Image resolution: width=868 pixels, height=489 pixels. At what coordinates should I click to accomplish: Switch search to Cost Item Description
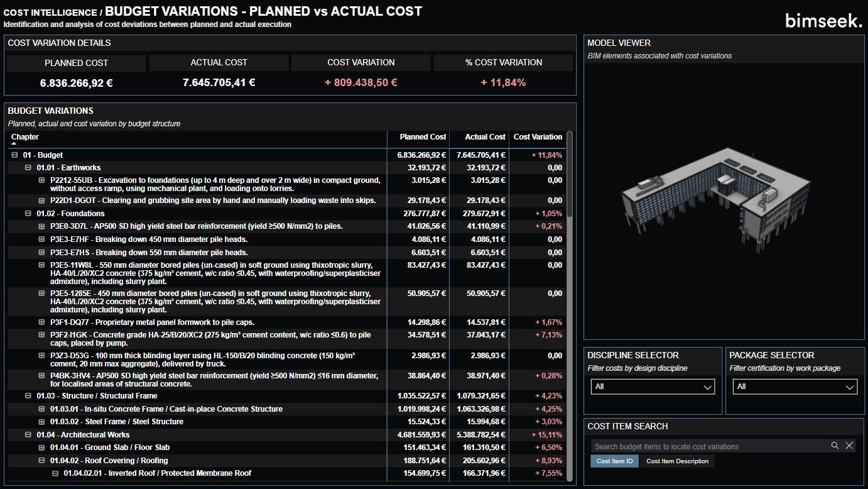click(677, 461)
